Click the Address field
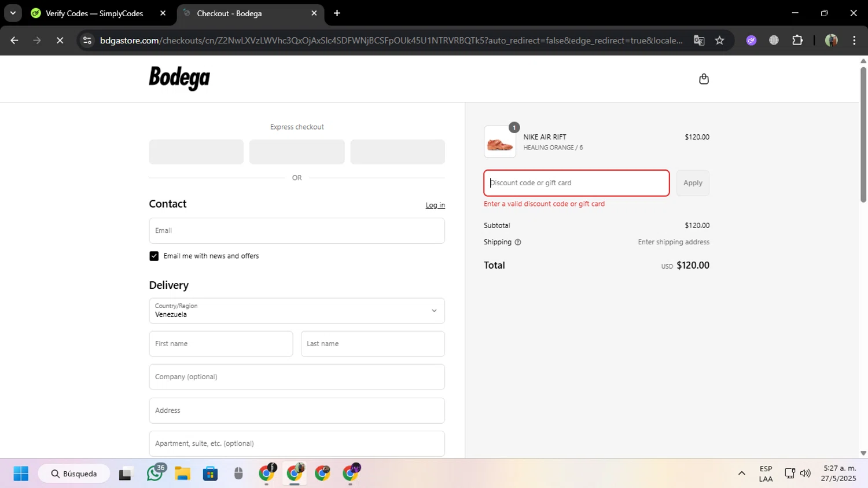This screenshot has width=868, height=488. pos(297,410)
